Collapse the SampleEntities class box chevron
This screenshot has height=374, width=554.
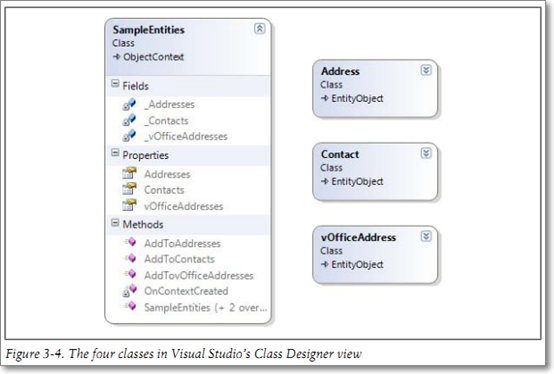pyautogui.click(x=260, y=29)
